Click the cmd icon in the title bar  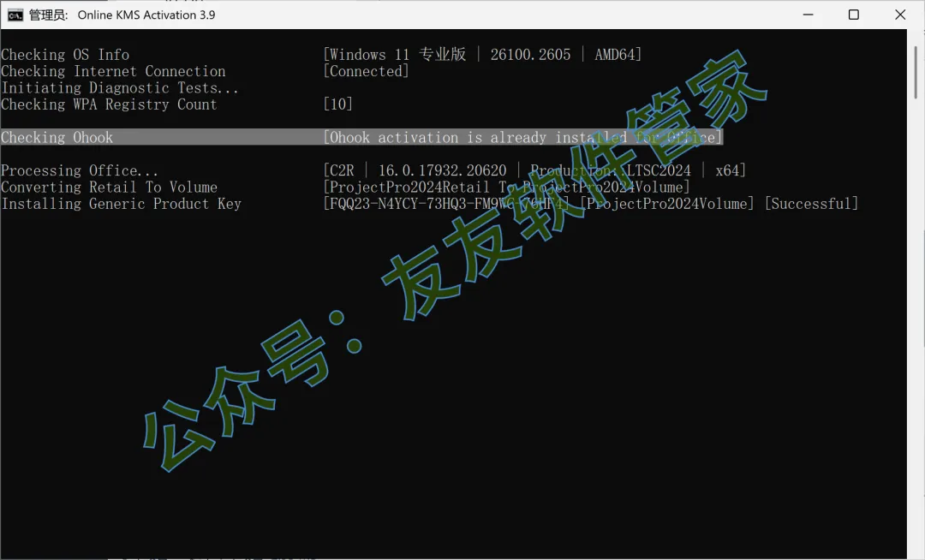click(15, 15)
